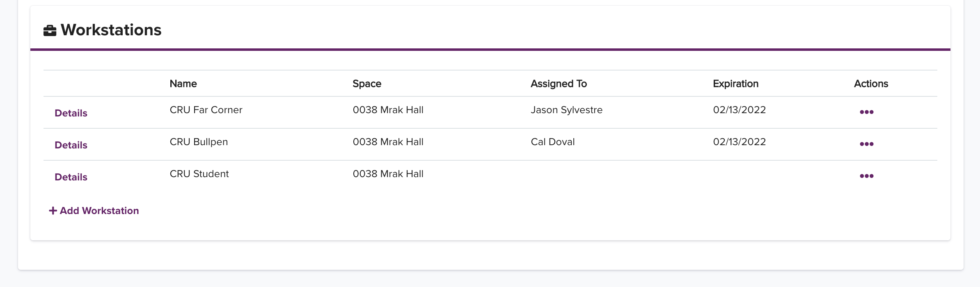The height and width of the screenshot is (287, 980).
Task: Select Jason Sylvestre in Assigned To column
Action: 566,110
